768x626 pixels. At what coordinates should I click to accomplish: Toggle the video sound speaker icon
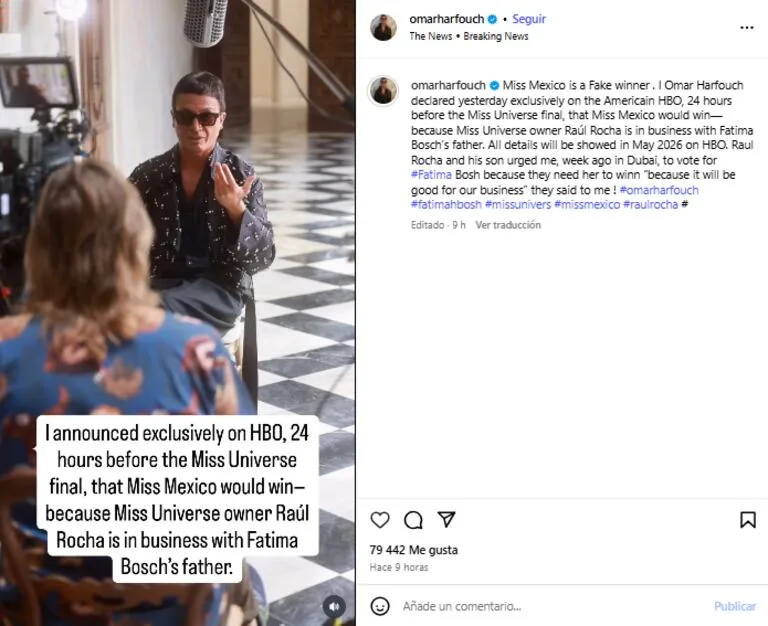334,606
